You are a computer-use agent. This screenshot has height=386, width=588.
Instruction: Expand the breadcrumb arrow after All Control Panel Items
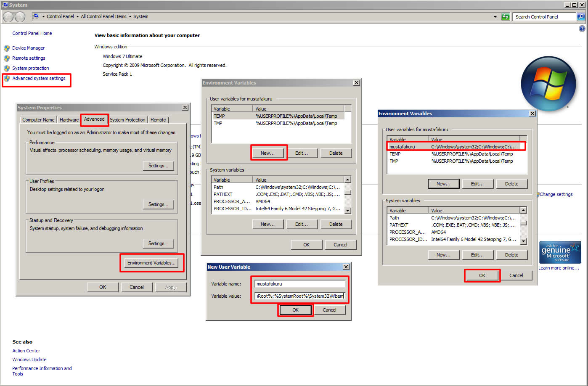pos(130,17)
